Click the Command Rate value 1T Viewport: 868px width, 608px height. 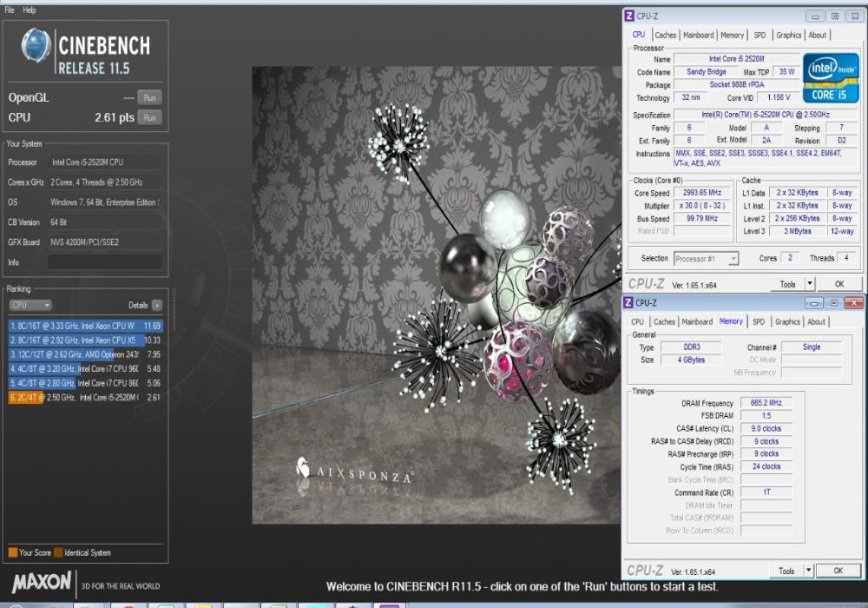[766, 492]
